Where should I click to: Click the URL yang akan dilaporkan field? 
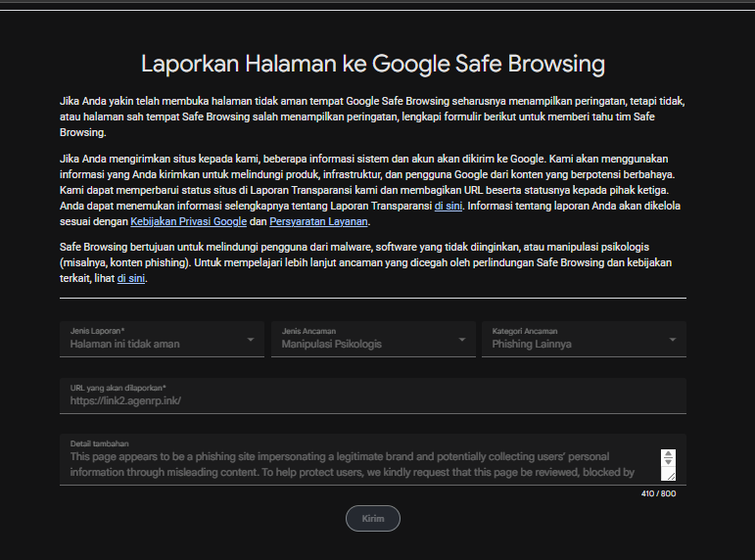click(373, 396)
